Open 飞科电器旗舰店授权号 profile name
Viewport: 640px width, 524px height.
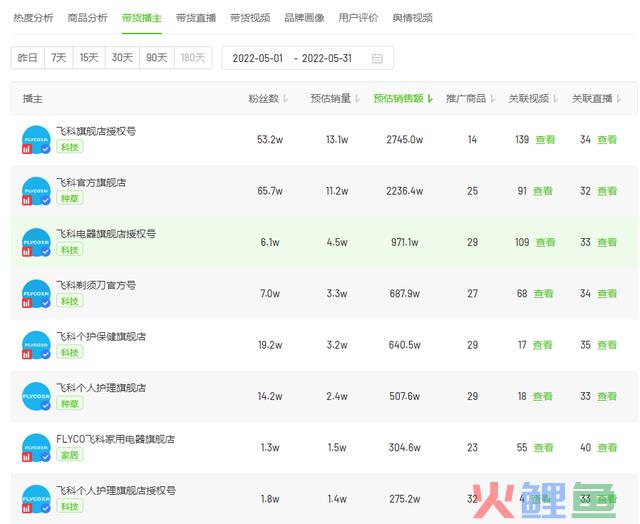tap(106, 234)
